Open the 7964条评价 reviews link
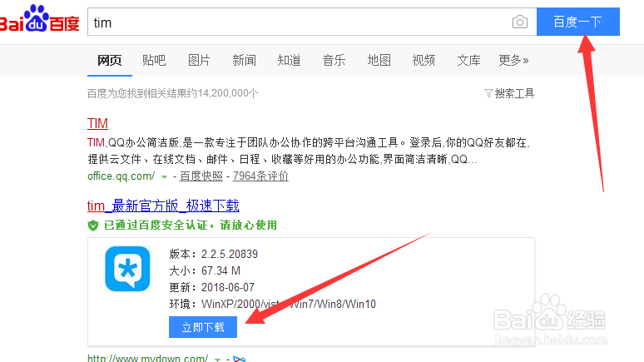This screenshot has width=644, height=362. (260, 176)
